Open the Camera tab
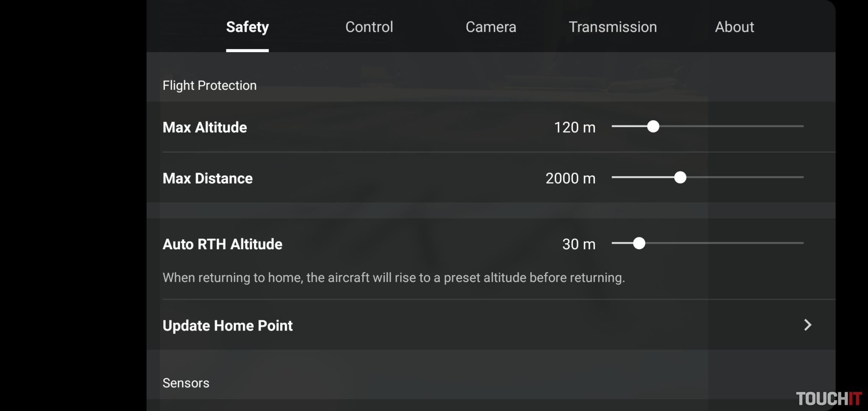Screen dimensions: 868x411 pos(491,27)
